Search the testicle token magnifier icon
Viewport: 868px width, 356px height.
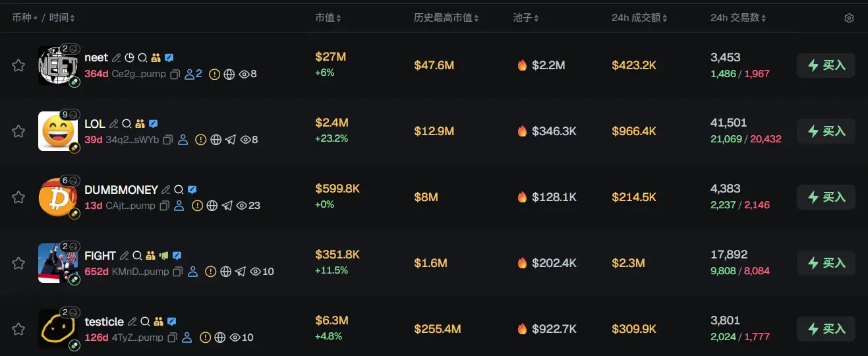(x=145, y=322)
